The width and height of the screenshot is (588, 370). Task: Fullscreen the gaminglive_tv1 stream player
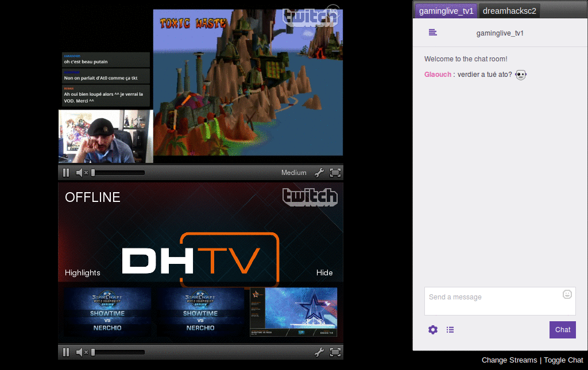pos(335,173)
